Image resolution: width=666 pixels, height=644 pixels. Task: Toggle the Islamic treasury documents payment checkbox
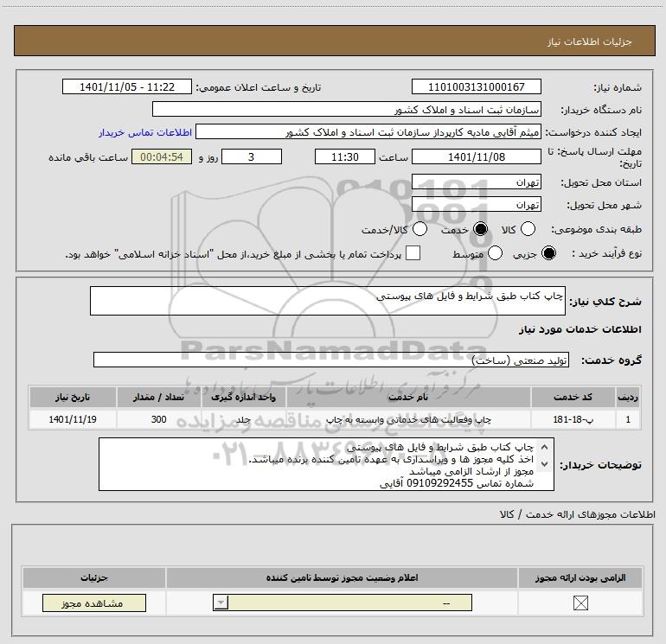413,253
